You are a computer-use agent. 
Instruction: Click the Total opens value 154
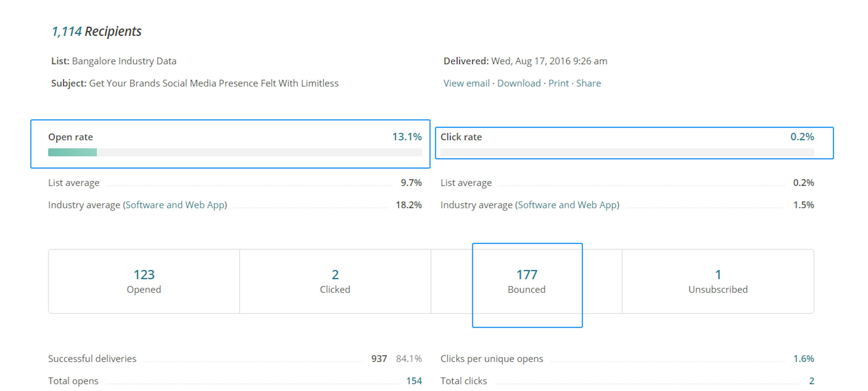(414, 381)
